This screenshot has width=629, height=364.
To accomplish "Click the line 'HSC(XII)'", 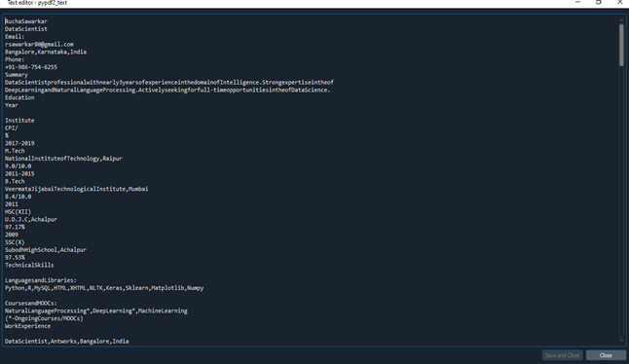I will [18, 211].
